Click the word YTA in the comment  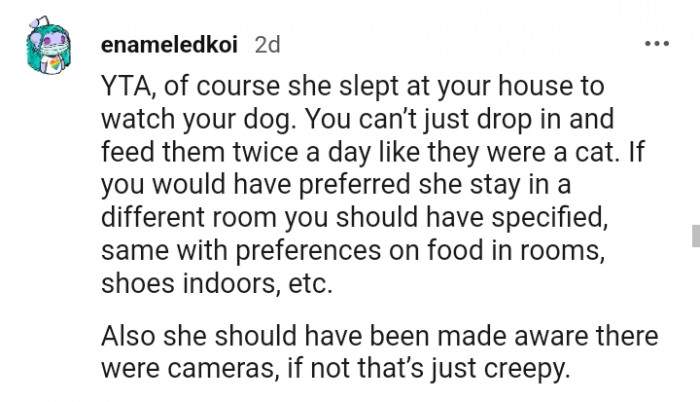coord(126,87)
